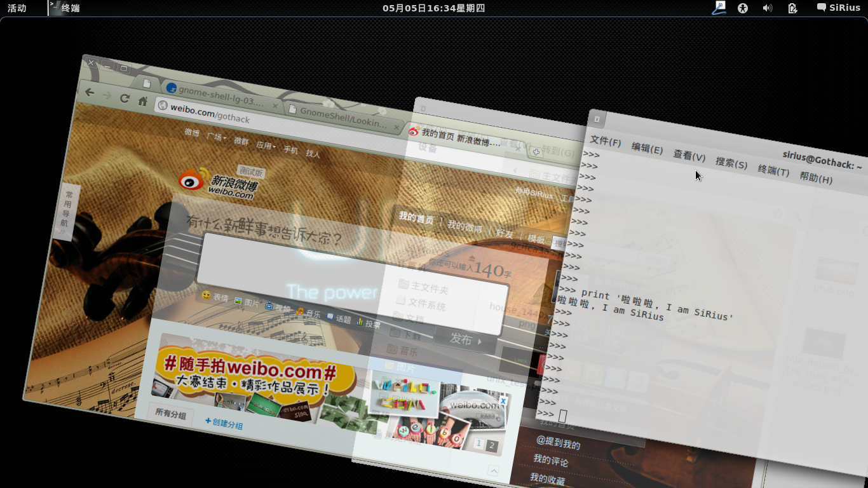Open the @提到我的 sidebar link
Image resolution: width=868 pixels, height=488 pixels.
(558, 442)
